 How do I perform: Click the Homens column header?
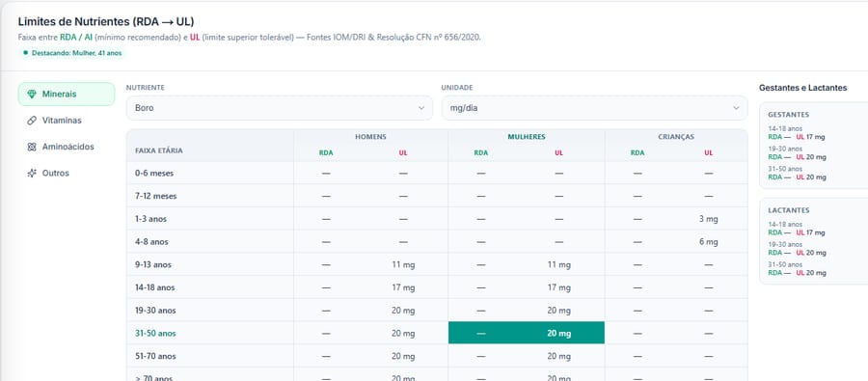click(370, 136)
